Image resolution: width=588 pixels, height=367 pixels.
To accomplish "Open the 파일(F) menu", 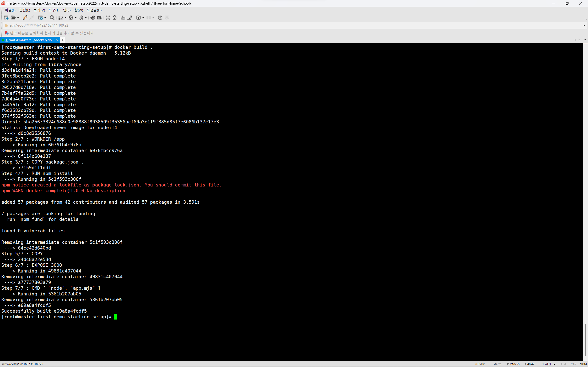I will [10, 10].
